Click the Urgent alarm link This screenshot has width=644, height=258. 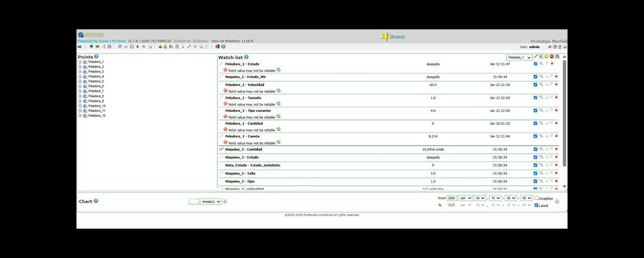point(397,36)
